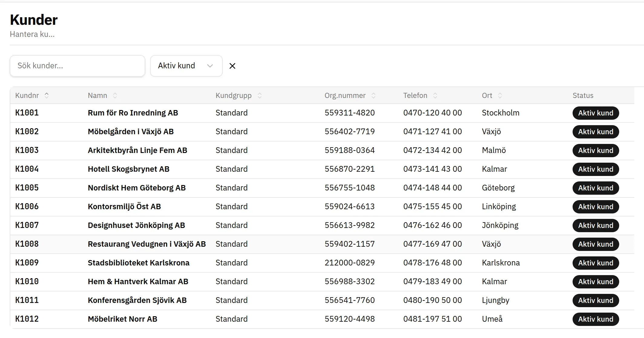Select Restaurang Vedugnen i Växjö AB
644x338 pixels.
[147, 244]
